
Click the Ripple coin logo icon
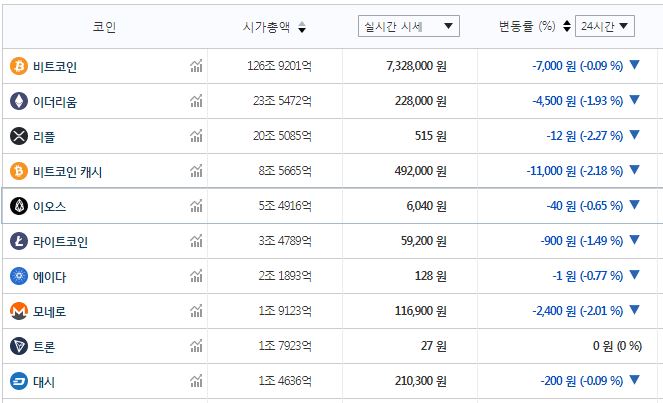coord(18,136)
